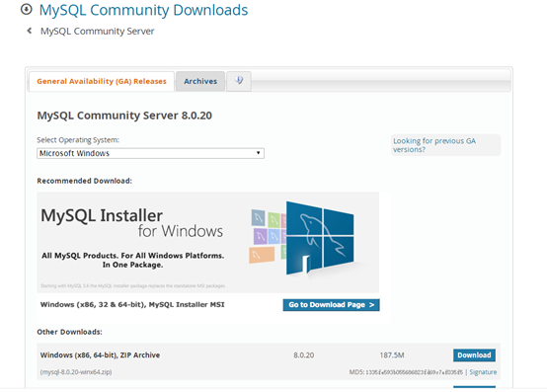Screen dimensions: 547x392
Task: Click the Other Downloads label
Action: tap(69, 332)
